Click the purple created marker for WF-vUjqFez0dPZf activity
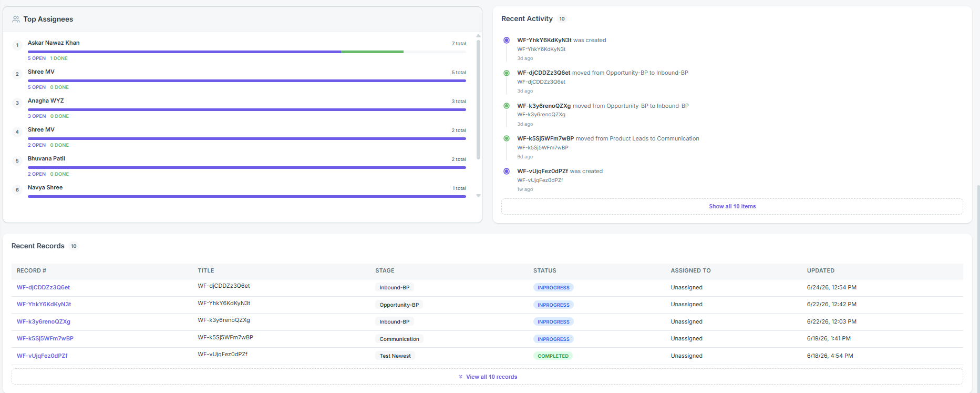Image resolution: width=980 pixels, height=393 pixels. [x=507, y=171]
